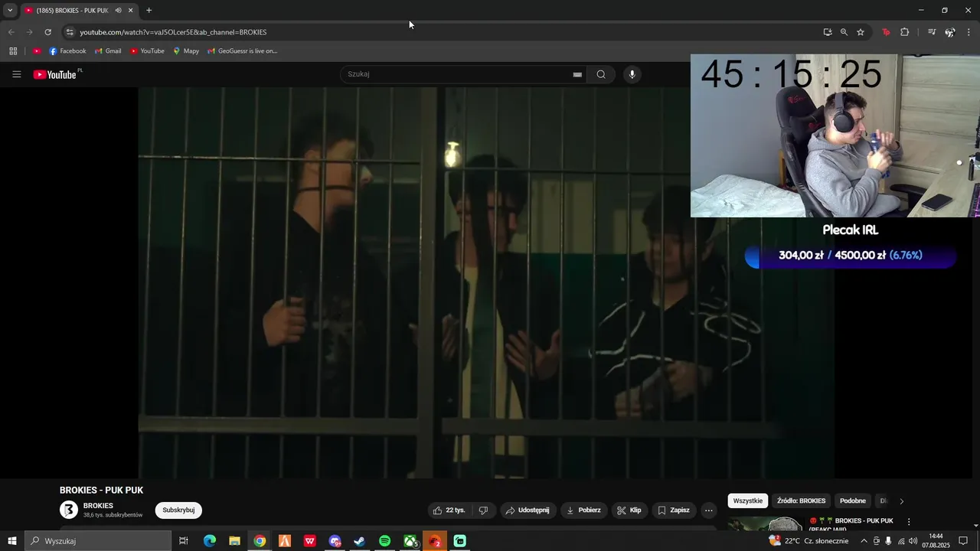Viewport: 980px width, 551px height.
Task: Open the YouTube text bookmark
Action: [x=147, y=51]
